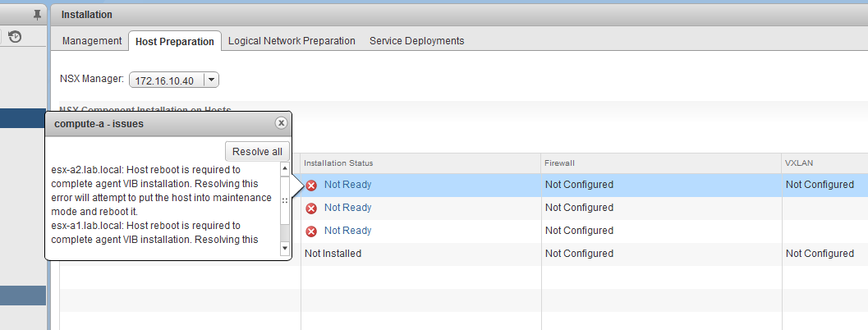Close the compute-a issues popup
This screenshot has width=868, height=330.
(281, 122)
